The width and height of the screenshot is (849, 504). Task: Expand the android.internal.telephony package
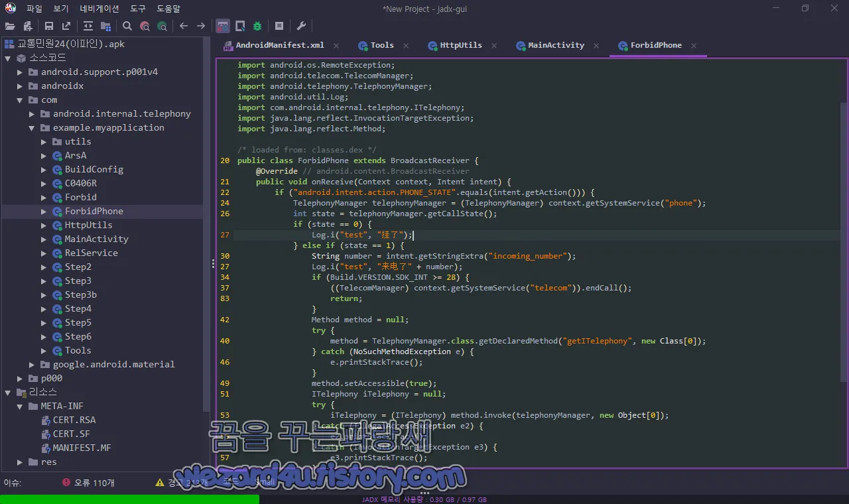(x=32, y=113)
